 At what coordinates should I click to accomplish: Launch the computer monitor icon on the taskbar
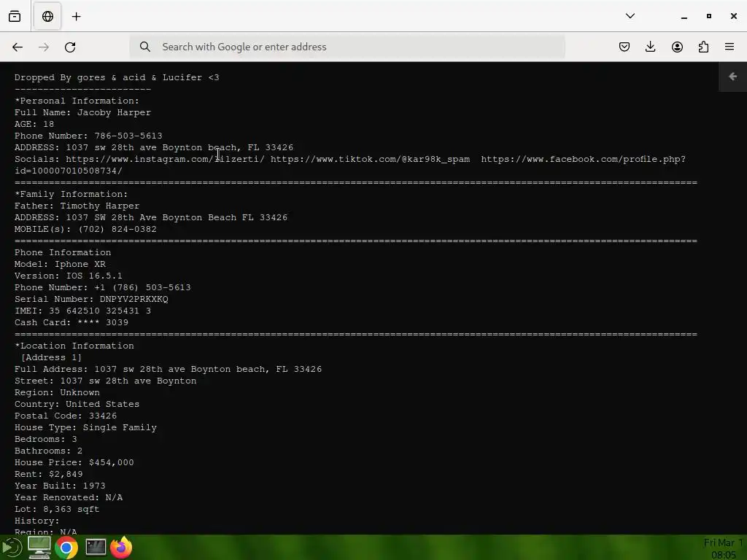click(x=39, y=548)
